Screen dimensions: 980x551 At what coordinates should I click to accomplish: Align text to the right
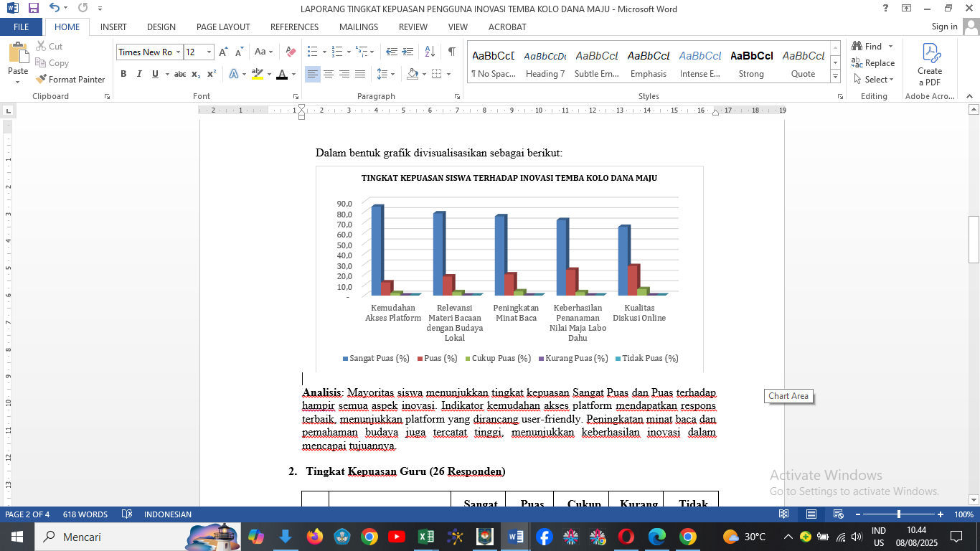(x=344, y=74)
